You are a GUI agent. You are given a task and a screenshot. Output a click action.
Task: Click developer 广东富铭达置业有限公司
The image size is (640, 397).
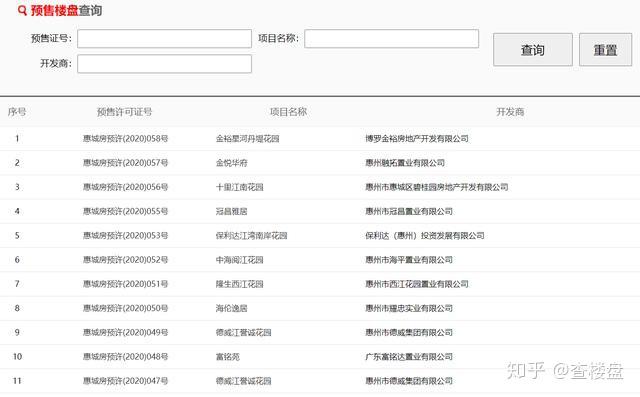click(x=409, y=357)
